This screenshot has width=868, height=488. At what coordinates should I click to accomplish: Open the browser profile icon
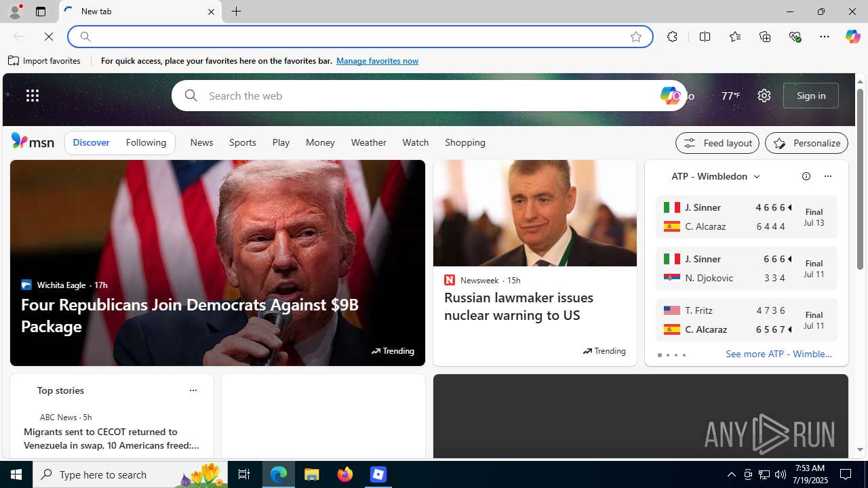pyautogui.click(x=14, y=12)
